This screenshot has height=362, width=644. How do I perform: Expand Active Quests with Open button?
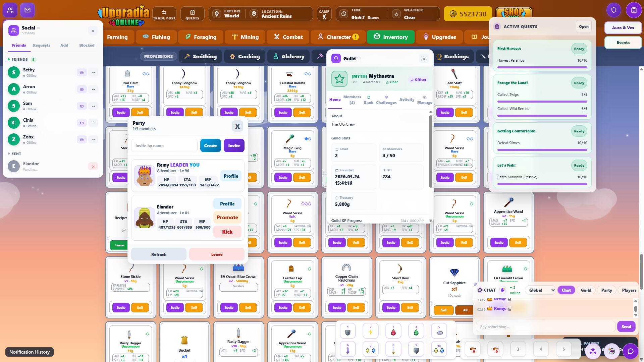(x=584, y=26)
